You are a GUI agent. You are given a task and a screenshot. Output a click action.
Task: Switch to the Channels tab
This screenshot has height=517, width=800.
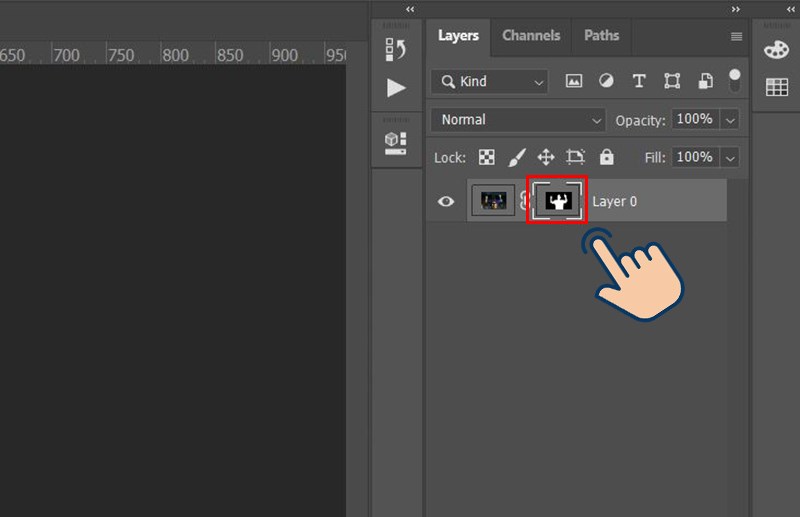pyautogui.click(x=531, y=35)
